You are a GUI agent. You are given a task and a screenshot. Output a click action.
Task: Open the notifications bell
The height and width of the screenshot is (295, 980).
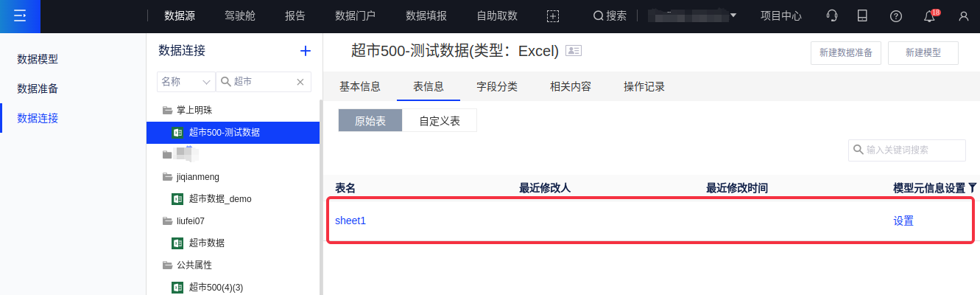pyautogui.click(x=930, y=16)
